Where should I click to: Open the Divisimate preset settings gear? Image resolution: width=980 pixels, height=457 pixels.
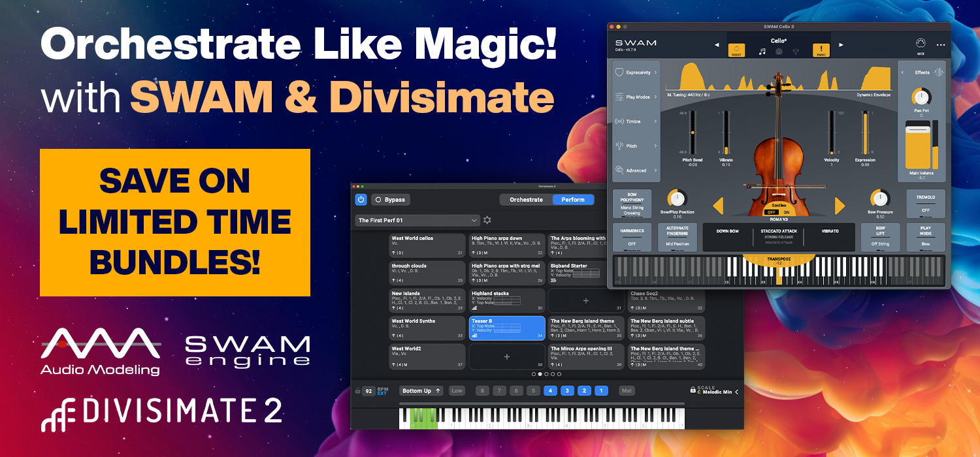pos(487,220)
